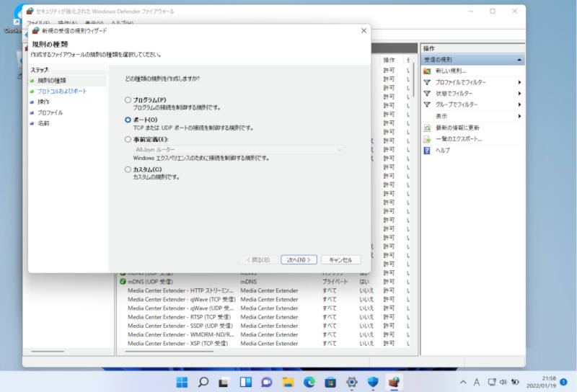This screenshot has height=392, width=577.
Task: Select the 規則の種類 step in the wizard
Action: tap(51, 81)
